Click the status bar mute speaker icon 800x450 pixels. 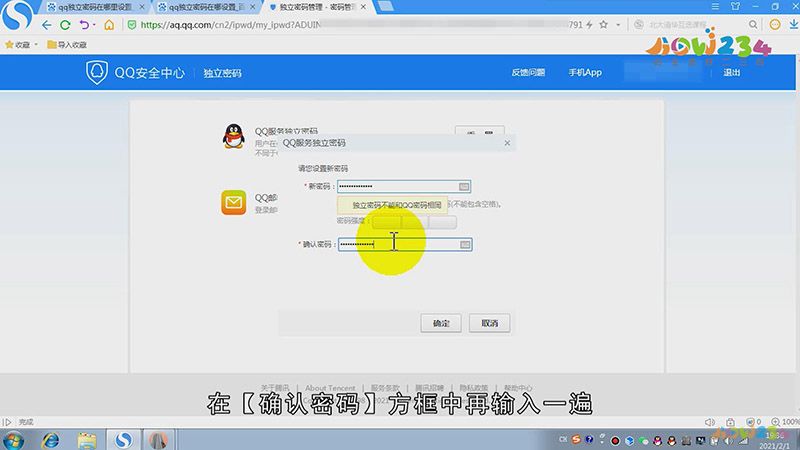pos(710,422)
